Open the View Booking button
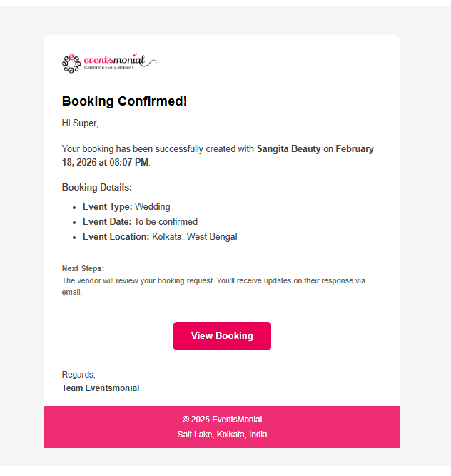This screenshot has height=476, width=451. [x=222, y=336]
